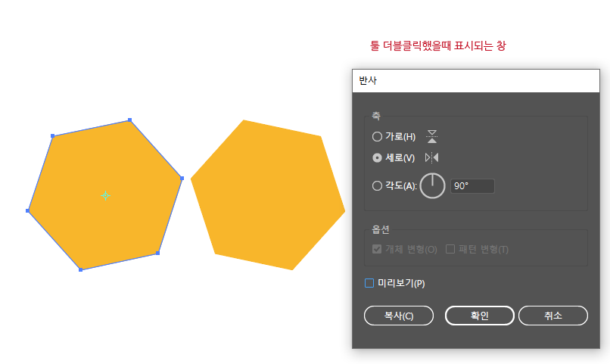Click the 복사(C) copy button

399,316
